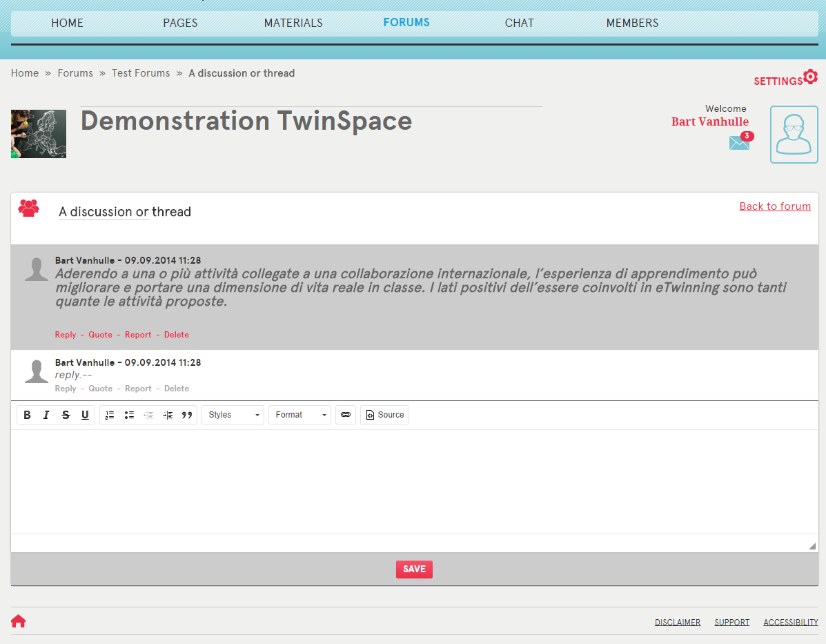Viewport: 826px width, 644px height.
Task: Apply strikethrough formatting
Action: coord(66,415)
